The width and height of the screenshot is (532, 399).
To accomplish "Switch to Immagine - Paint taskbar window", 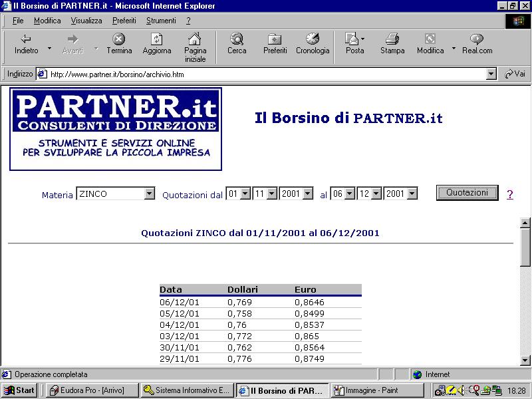I will pyautogui.click(x=378, y=390).
